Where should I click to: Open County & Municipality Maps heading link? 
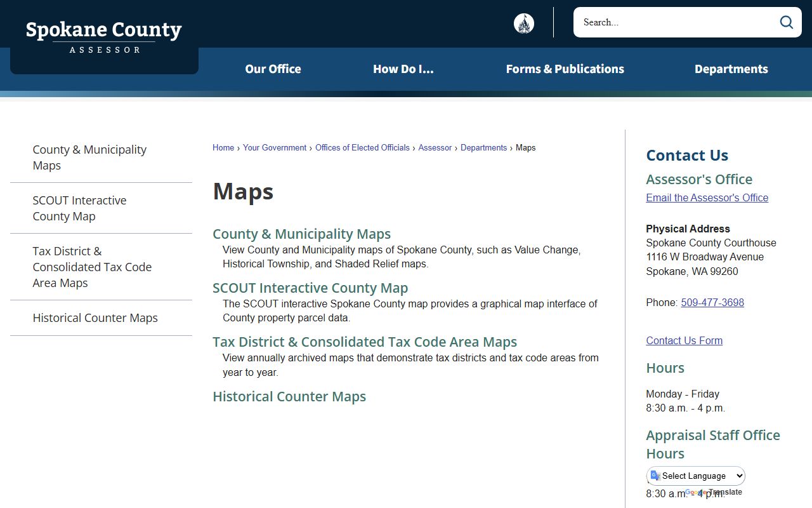coord(301,234)
